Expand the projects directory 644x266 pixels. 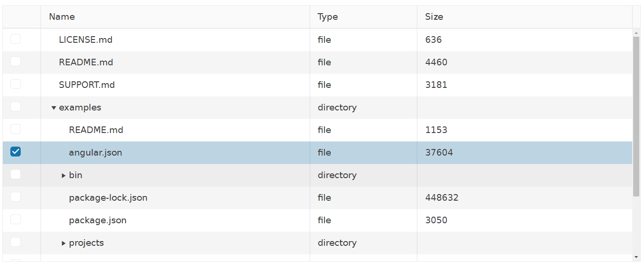[64, 243]
